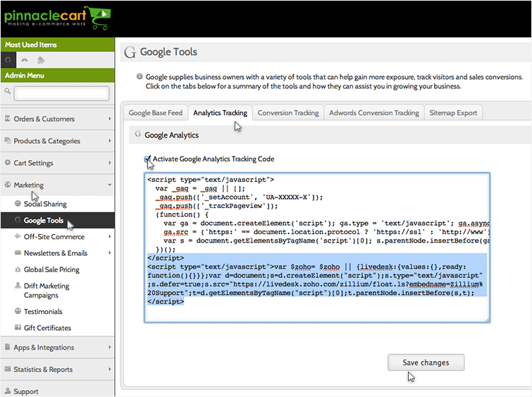Click the Apps & Integrations icon
The width and height of the screenshot is (532, 397).
click(7, 347)
